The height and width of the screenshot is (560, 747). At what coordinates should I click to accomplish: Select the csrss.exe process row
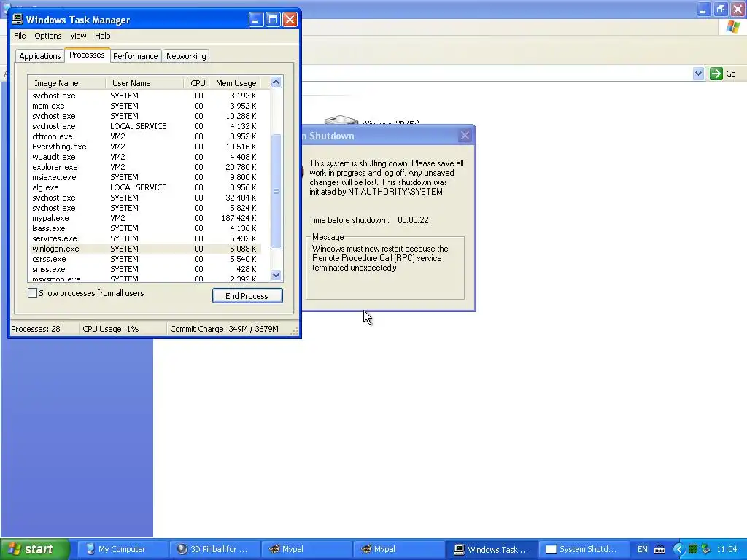[x=145, y=259]
